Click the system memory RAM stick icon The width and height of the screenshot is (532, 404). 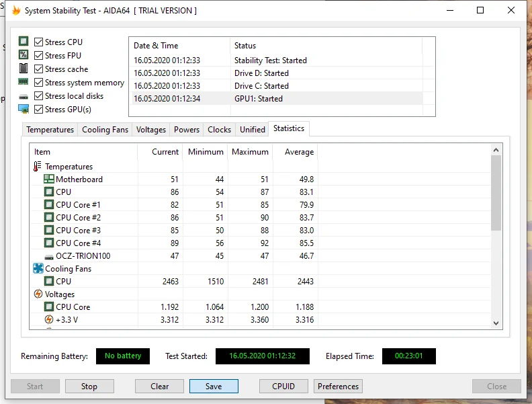click(x=24, y=82)
